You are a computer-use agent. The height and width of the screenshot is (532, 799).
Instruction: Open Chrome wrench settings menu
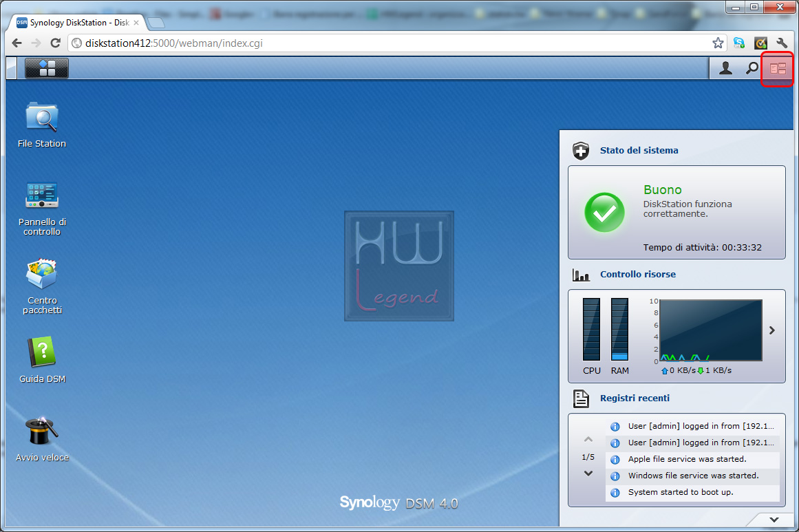coord(782,43)
